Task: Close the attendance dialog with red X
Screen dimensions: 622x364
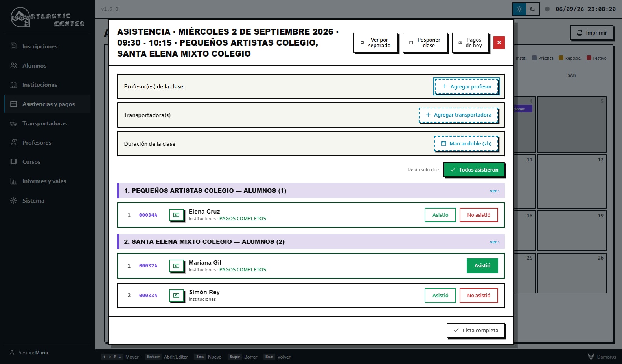Action: point(499,42)
